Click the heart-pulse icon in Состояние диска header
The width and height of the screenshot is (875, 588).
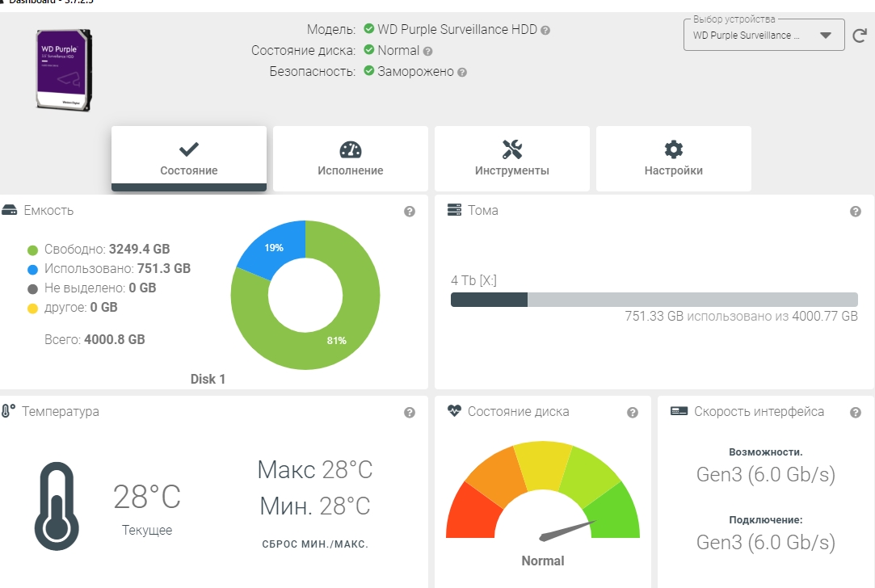(454, 410)
